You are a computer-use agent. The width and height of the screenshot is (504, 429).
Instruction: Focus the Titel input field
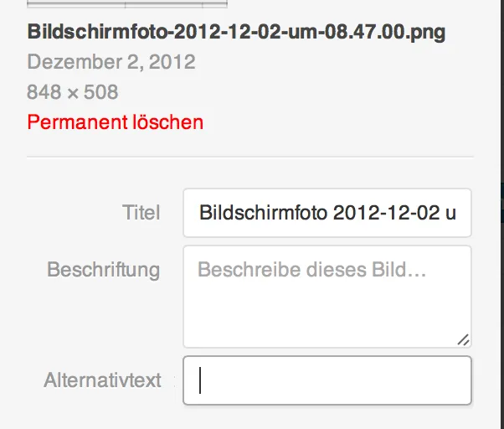point(327,213)
